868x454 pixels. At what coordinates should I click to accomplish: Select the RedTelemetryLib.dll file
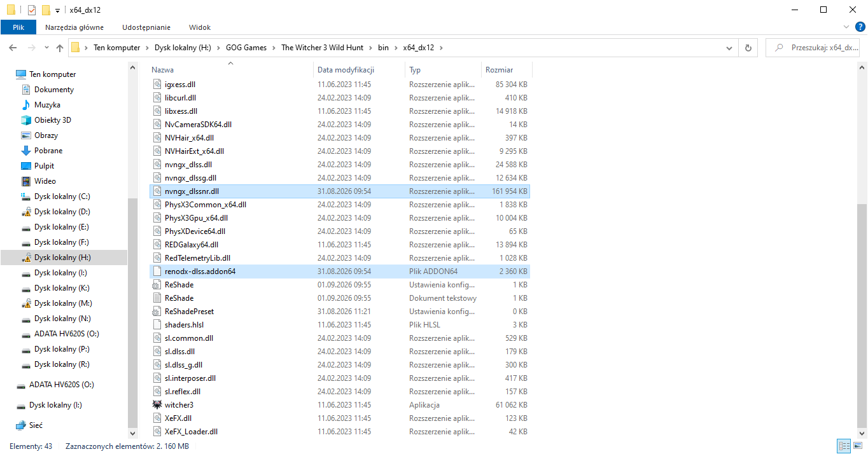(x=339, y=258)
